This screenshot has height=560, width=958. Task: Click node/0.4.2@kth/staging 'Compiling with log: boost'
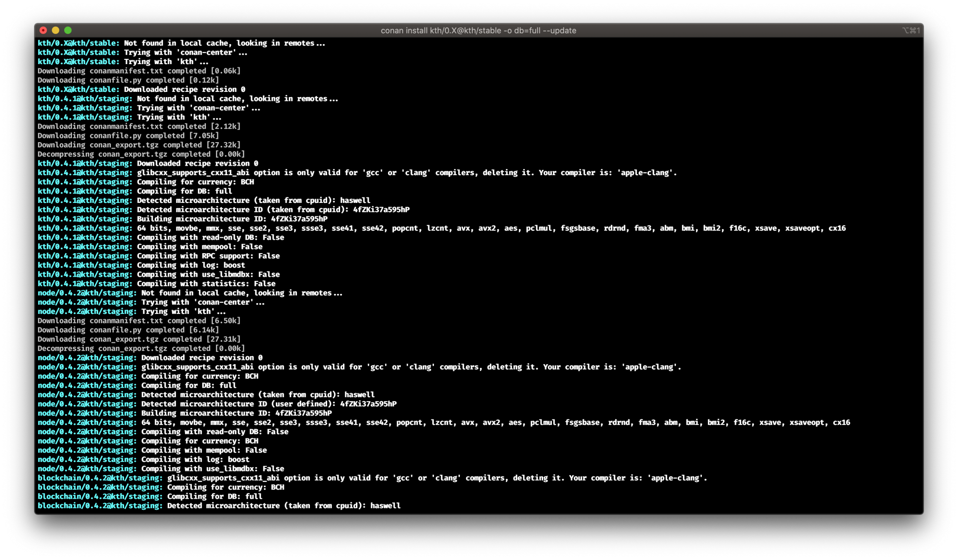144,459
